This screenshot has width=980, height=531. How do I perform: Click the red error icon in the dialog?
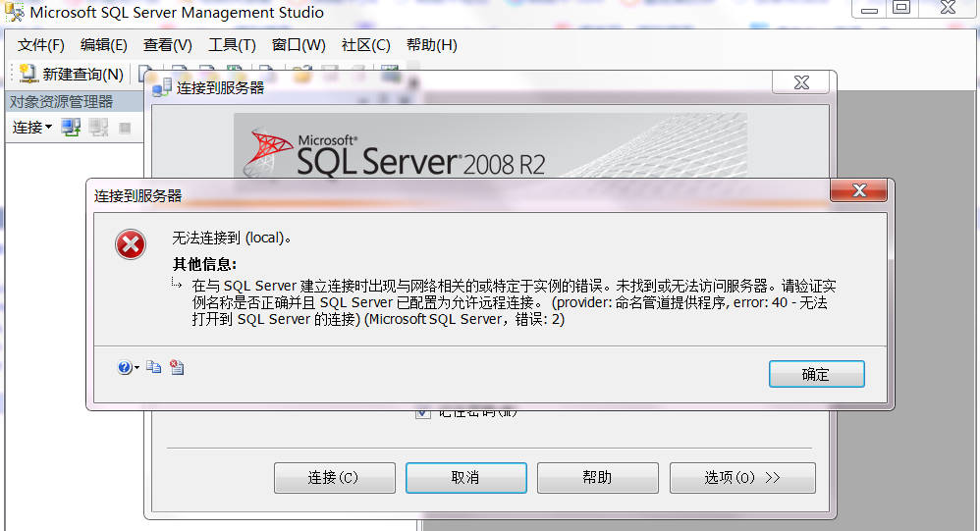click(x=131, y=244)
